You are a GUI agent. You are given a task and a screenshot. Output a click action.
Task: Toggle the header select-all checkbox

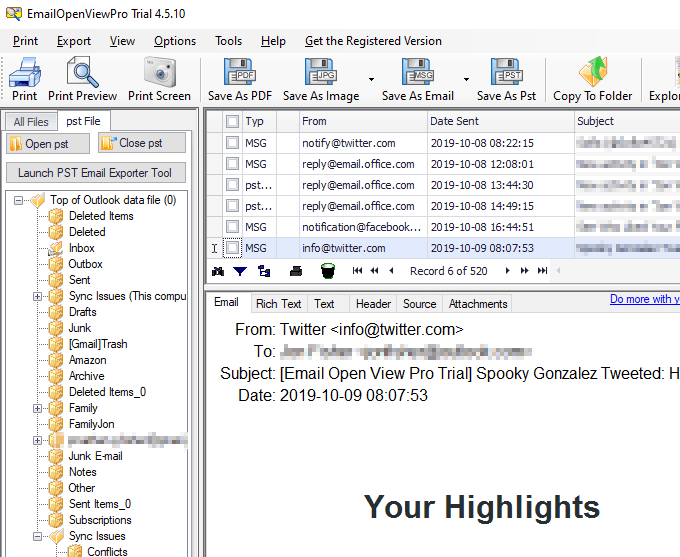(x=232, y=121)
